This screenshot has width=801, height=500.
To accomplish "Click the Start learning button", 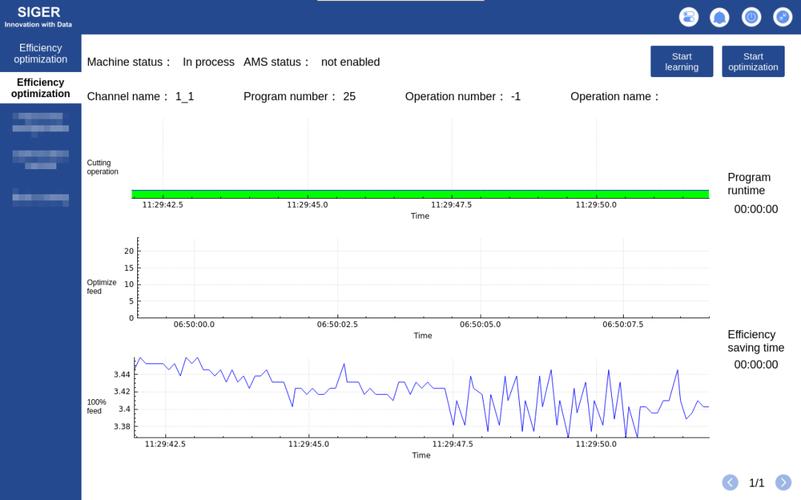I will coord(681,61).
